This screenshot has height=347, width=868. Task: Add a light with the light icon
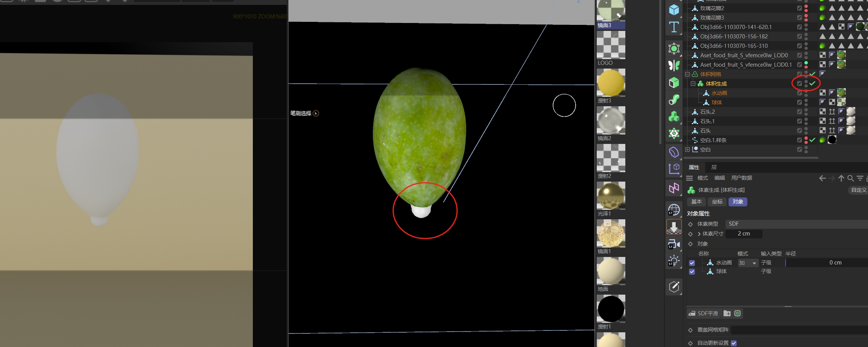(674, 261)
